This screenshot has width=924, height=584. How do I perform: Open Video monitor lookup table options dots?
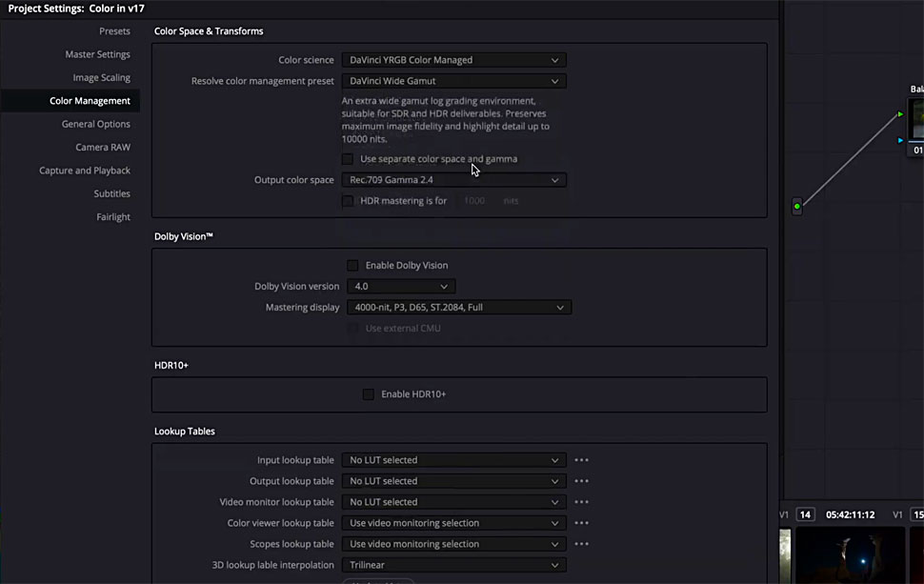(582, 502)
